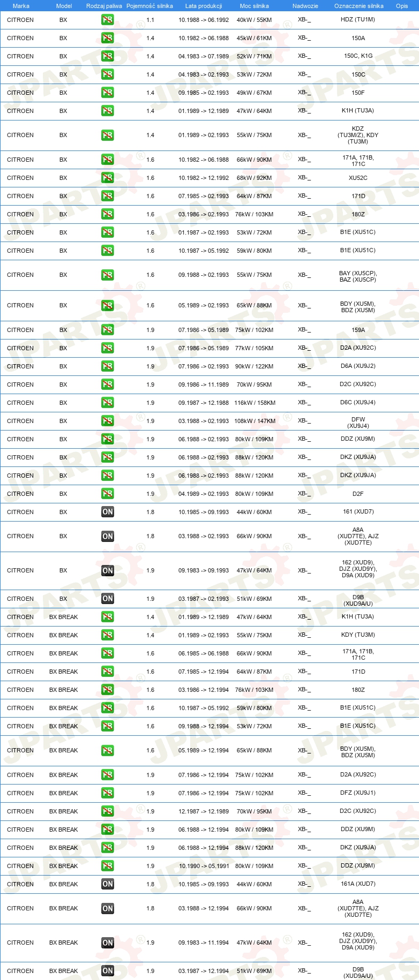Select the 52kW / 71KM power cell
Viewport: 419px width, 980px height.
click(x=255, y=56)
